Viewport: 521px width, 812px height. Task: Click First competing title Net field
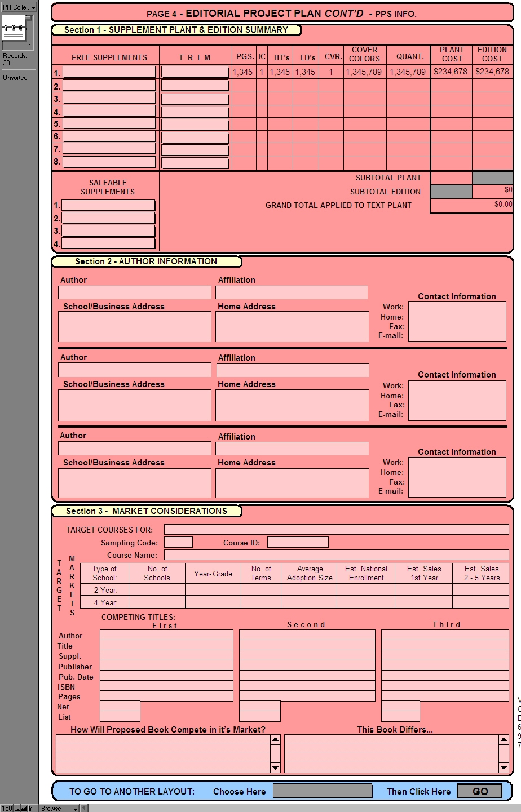(120, 706)
